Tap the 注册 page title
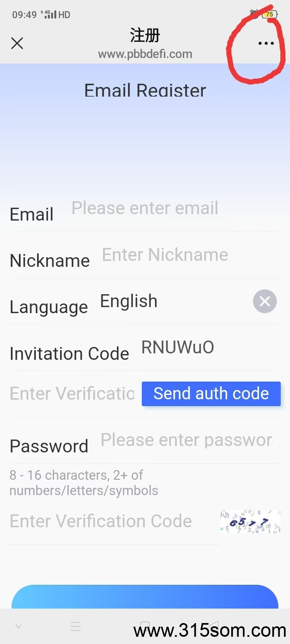This screenshot has width=290, height=644. (145, 35)
